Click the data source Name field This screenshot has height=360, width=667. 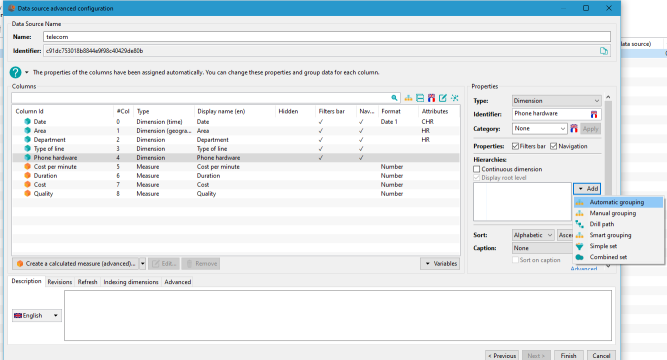tap(327, 37)
